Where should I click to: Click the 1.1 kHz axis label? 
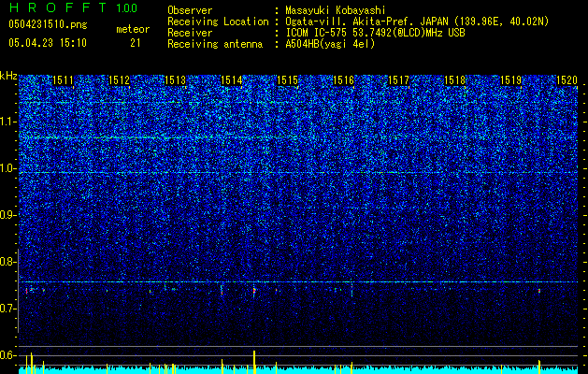(8, 122)
